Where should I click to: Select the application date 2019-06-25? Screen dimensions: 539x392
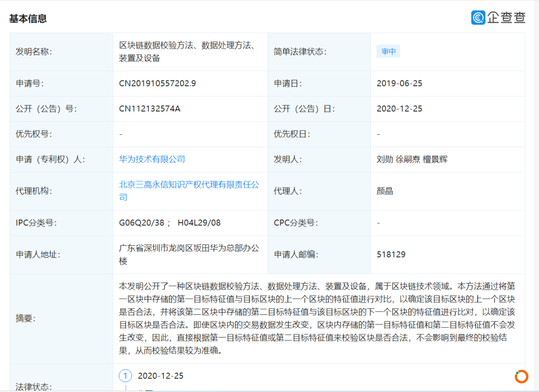[x=399, y=84]
